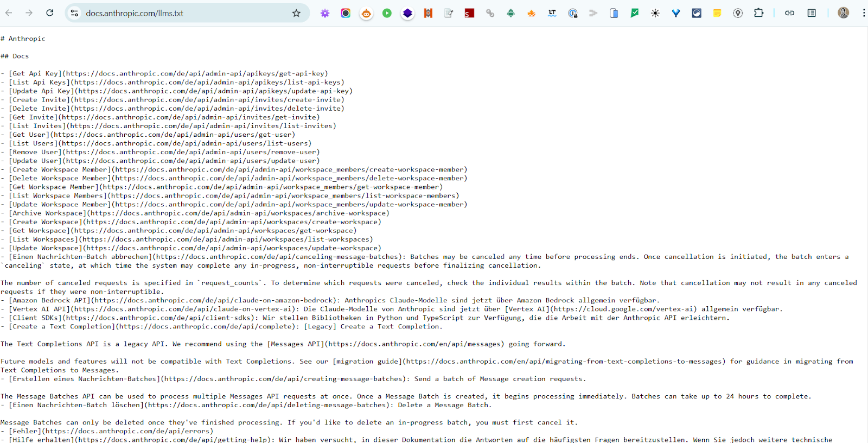The height and width of the screenshot is (443, 868).
Task: Reload the llms.txt page
Action: tap(50, 13)
